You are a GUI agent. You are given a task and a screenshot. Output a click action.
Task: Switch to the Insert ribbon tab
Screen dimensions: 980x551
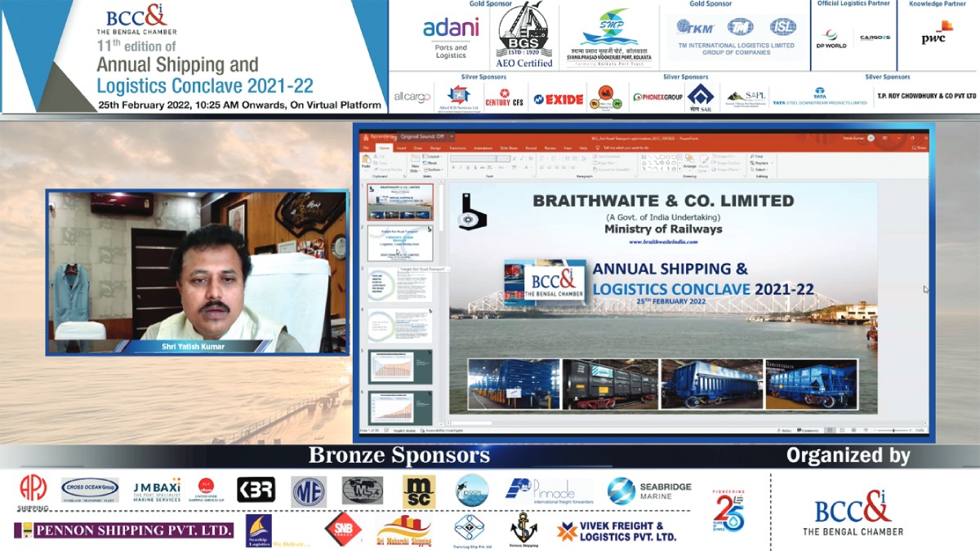401,148
